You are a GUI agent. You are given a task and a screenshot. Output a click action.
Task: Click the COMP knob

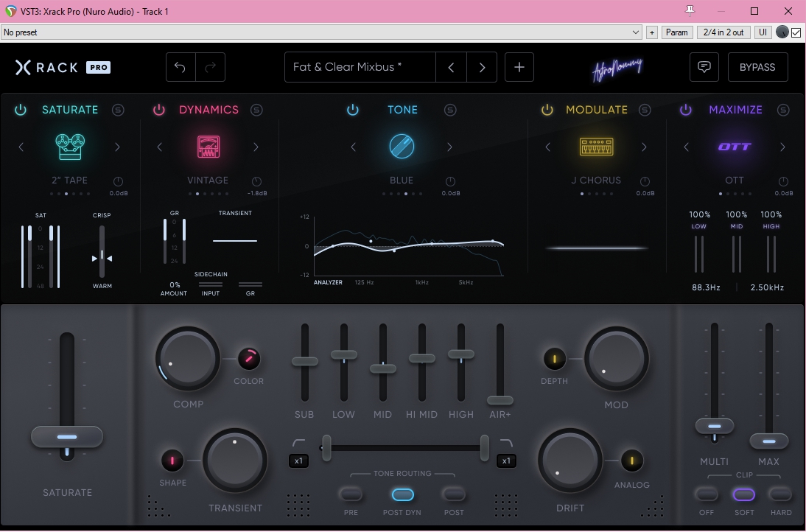click(x=188, y=359)
